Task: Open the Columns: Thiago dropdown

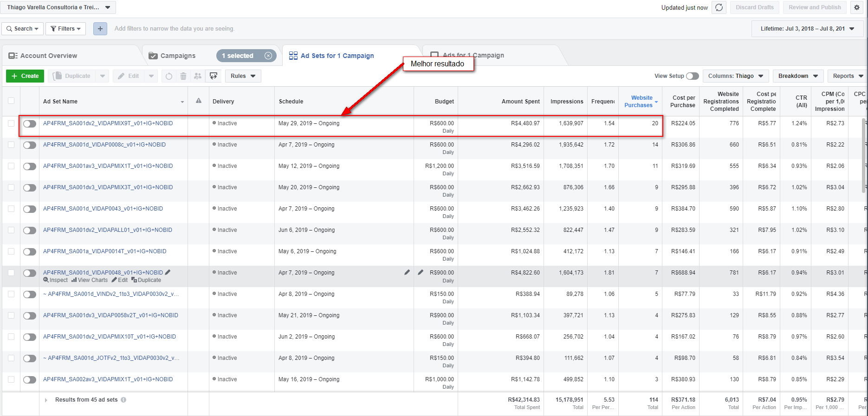Action: (735, 76)
